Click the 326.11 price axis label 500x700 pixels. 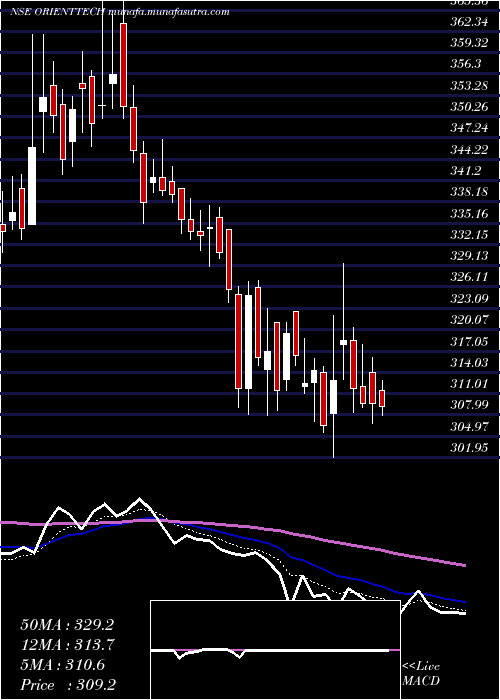468,277
